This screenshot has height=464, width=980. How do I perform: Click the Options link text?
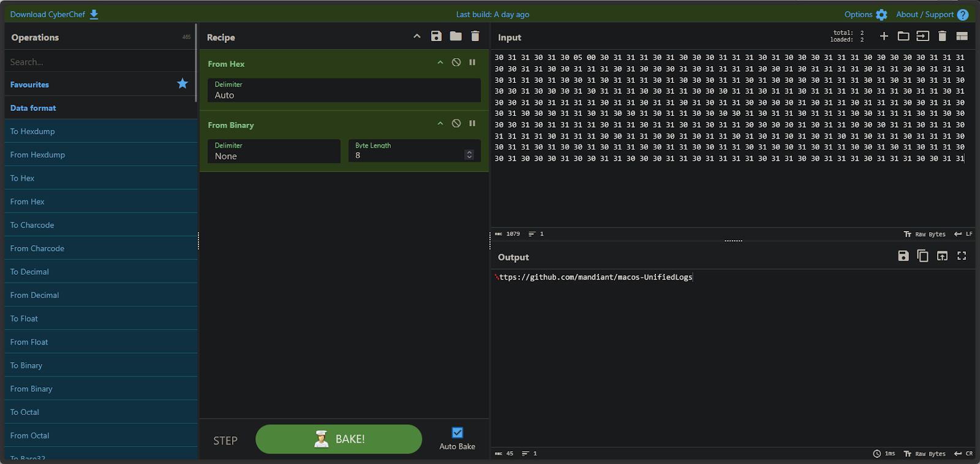point(858,14)
